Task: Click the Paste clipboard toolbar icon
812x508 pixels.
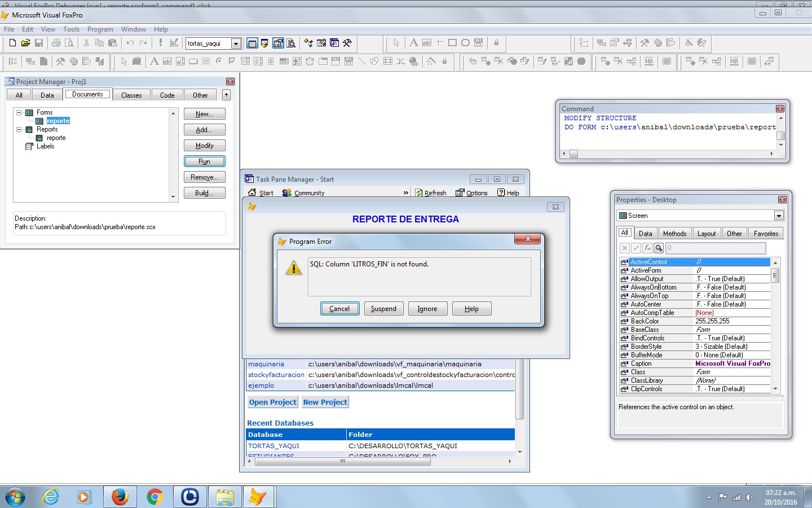Action: click(x=113, y=43)
